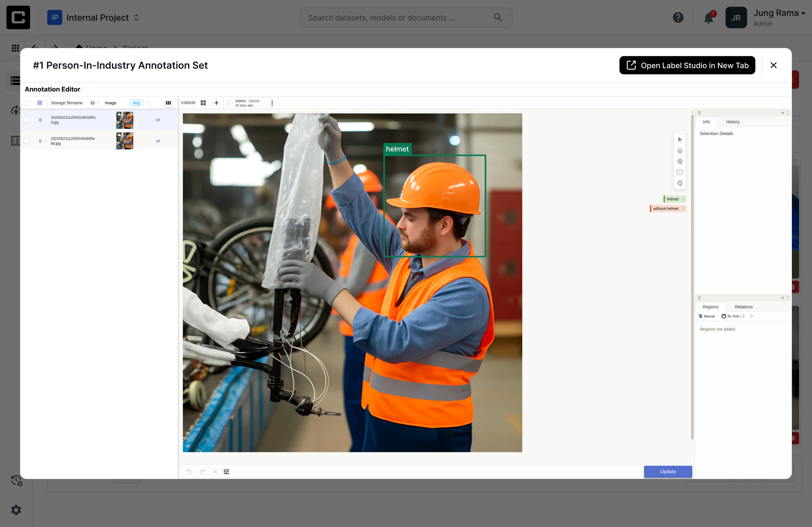Click the task ID #160530 text
Viewport: 812px width, 527px height.
pyautogui.click(x=188, y=103)
